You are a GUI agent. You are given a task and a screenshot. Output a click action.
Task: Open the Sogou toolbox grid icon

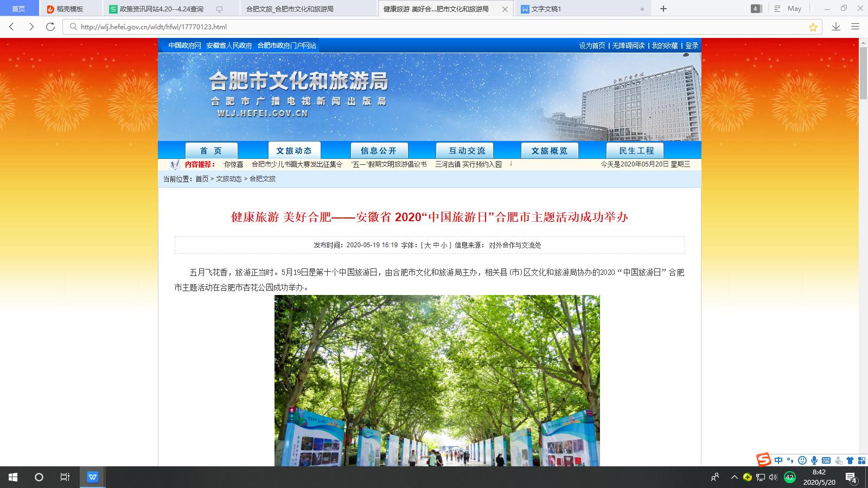point(861,460)
